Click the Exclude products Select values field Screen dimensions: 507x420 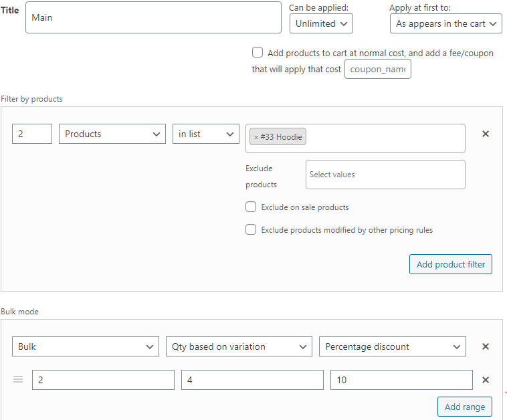click(x=385, y=175)
